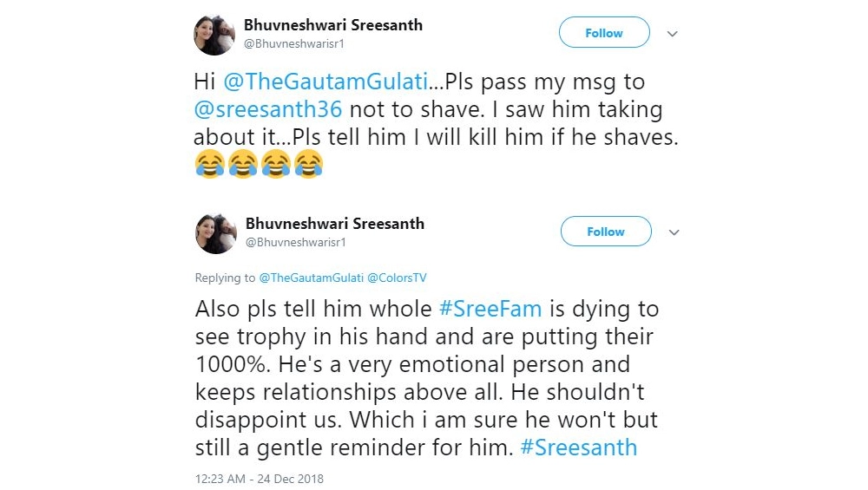The width and height of the screenshot is (868, 490).
Task: Click the last laughing-crying emoji in the row
Action: point(308,163)
